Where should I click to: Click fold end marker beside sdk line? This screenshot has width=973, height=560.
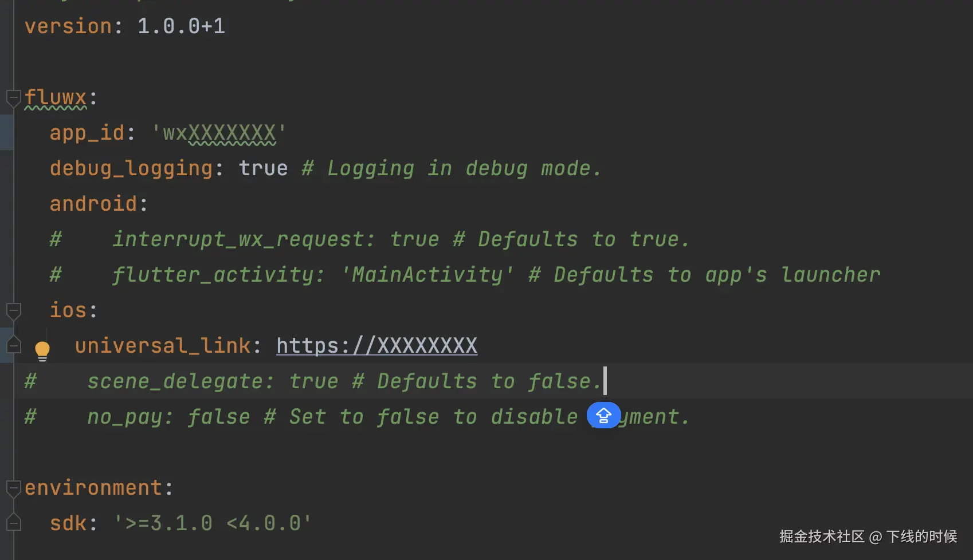13,523
